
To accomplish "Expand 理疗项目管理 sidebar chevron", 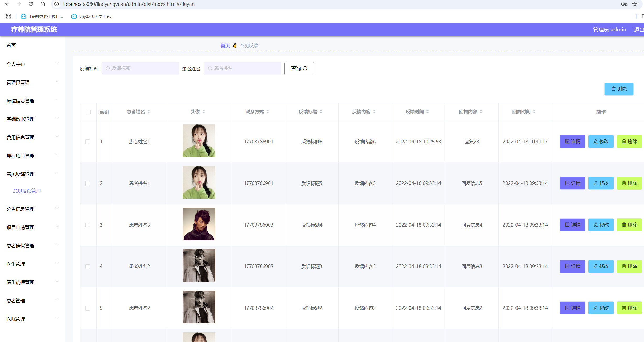I will point(57,155).
